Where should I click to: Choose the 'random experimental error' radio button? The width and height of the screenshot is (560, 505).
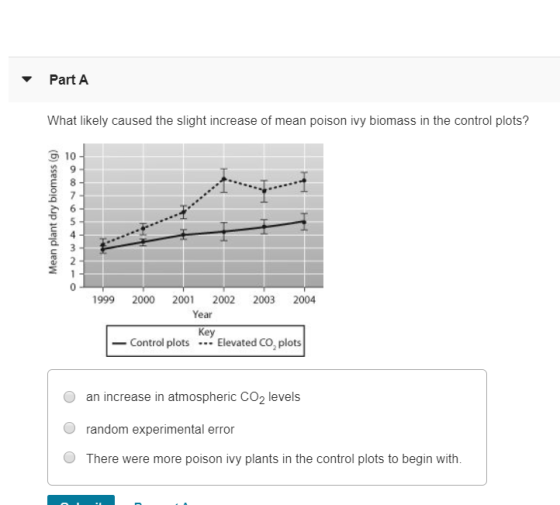(x=69, y=428)
